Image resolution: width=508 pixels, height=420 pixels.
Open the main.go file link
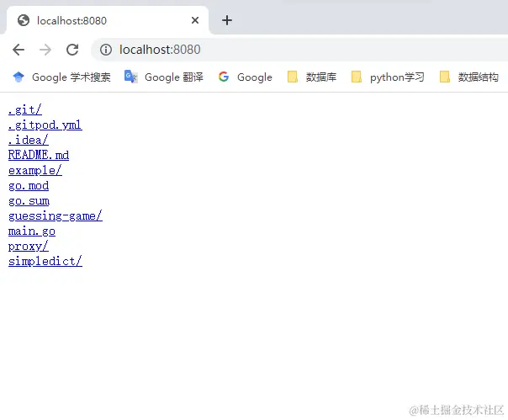pos(32,231)
